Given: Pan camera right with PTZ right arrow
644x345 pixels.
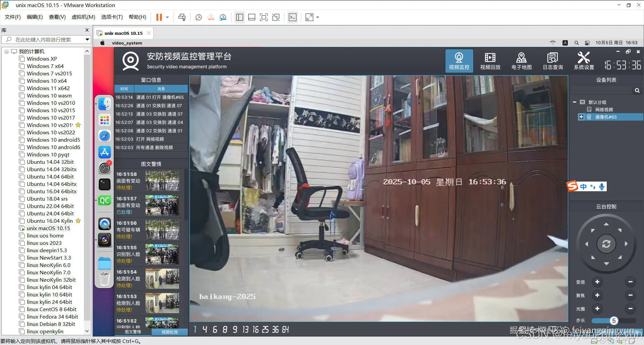Looking at the screenshot, I should (x=626, y=244).
